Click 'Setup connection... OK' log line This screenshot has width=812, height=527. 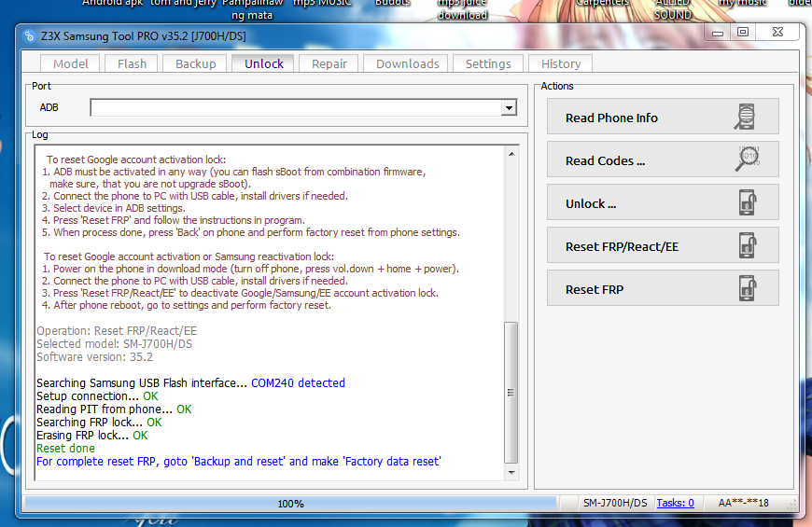[97, 396]
